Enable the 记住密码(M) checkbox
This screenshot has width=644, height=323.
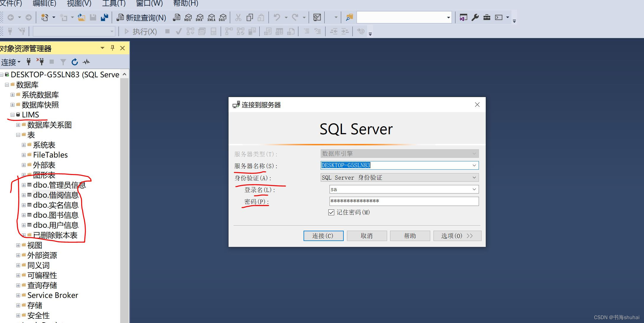pos(331,212)
